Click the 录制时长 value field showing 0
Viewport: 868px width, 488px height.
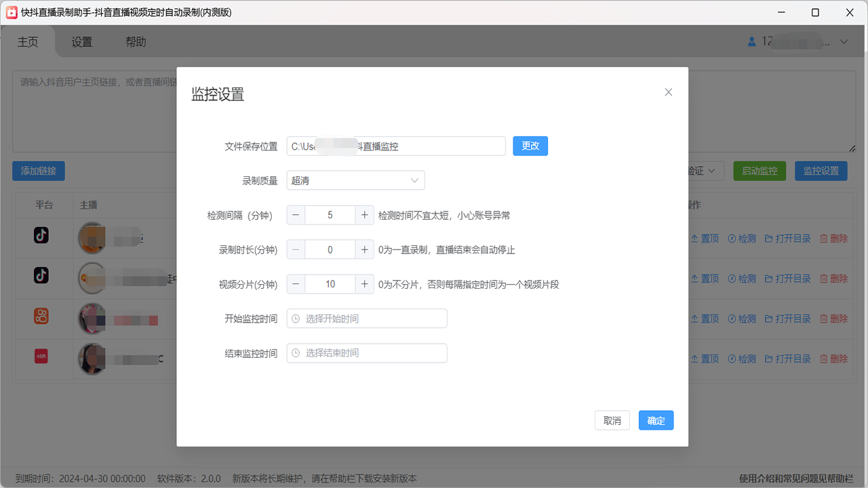(x=330, y=249)
